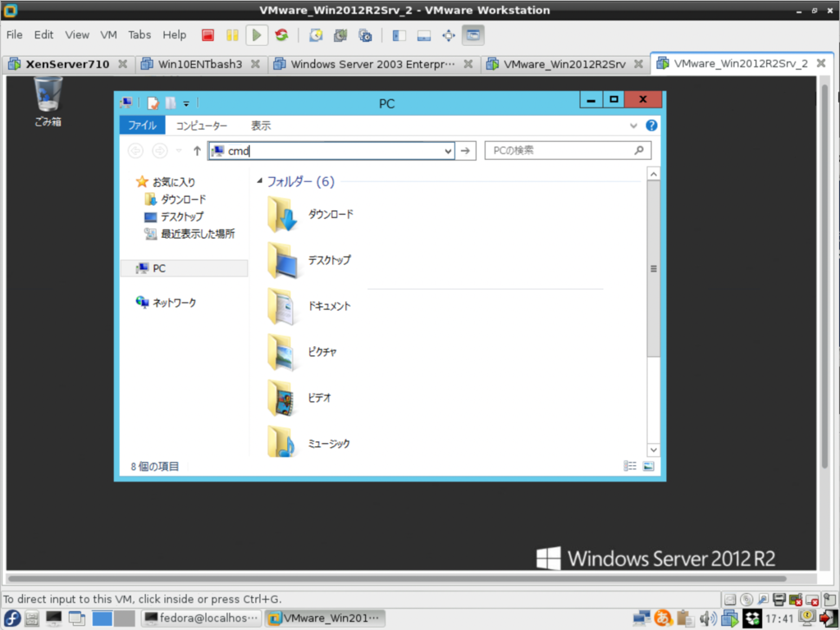The height and width of the screenshot is (630, 840).
Task: Take a snapshot of the VM
Action: (316, 35)
